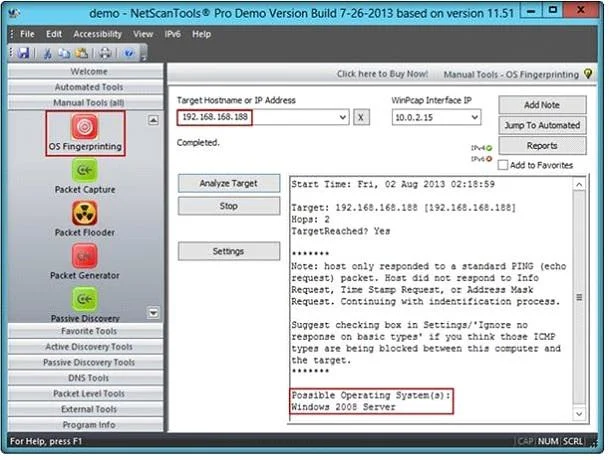The width and height of the screenshot is (609, 460).
Task: Open the WinPcap Interface IP dropdown
Action: [x=475, y=117]
